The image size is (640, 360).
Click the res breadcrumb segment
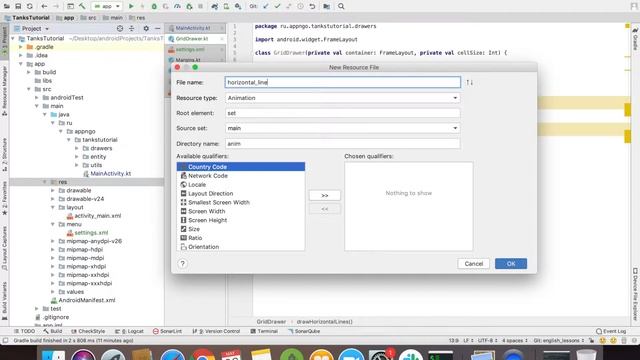coord(138,18)
